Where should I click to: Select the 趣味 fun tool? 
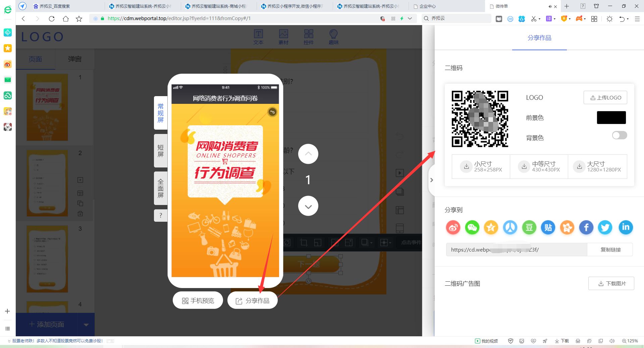[x=334, y=37]
